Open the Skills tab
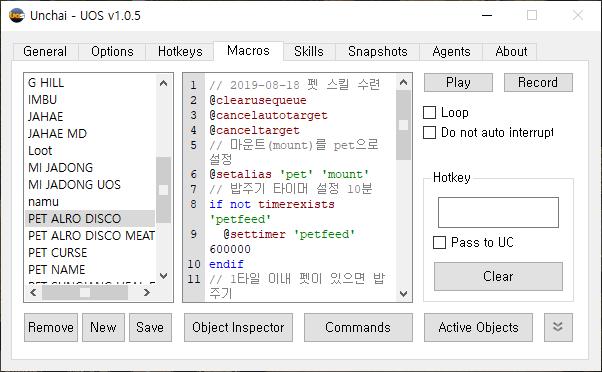 [309, 52]
